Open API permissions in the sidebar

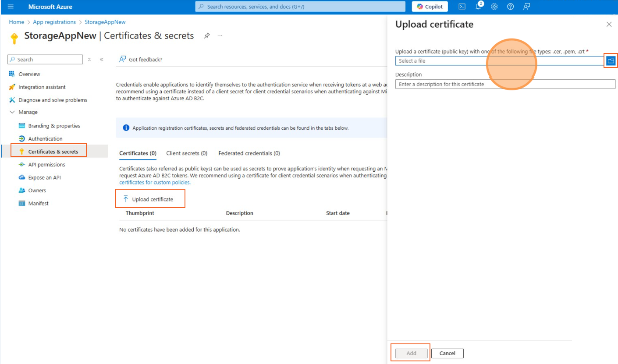point(46,165)
